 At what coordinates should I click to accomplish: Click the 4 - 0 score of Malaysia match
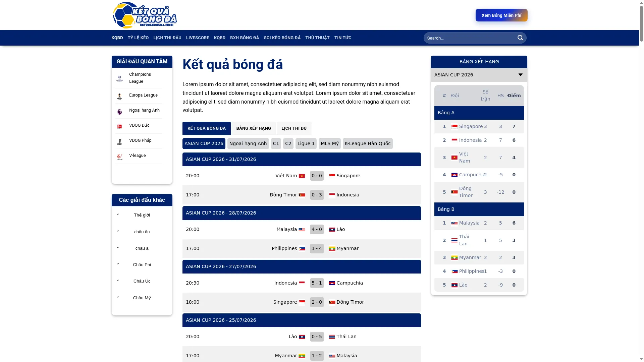[317, 229]
